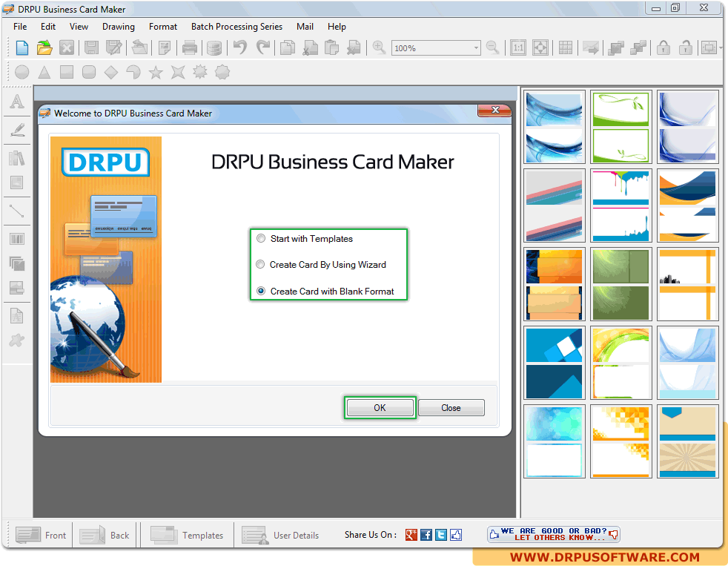Click the 1:1 actual size icon

click(518, 48)
